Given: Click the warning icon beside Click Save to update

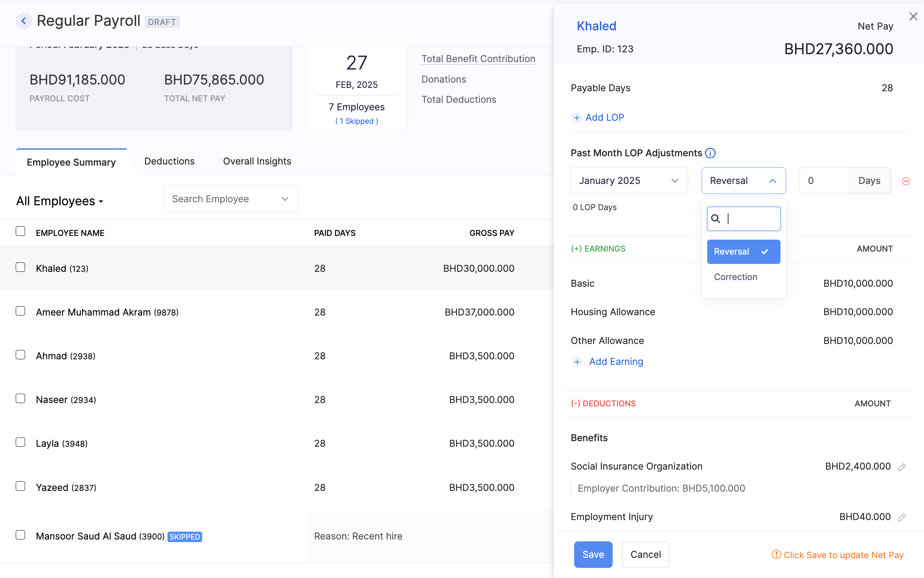Looking at the screenshot, I should 776,555.
